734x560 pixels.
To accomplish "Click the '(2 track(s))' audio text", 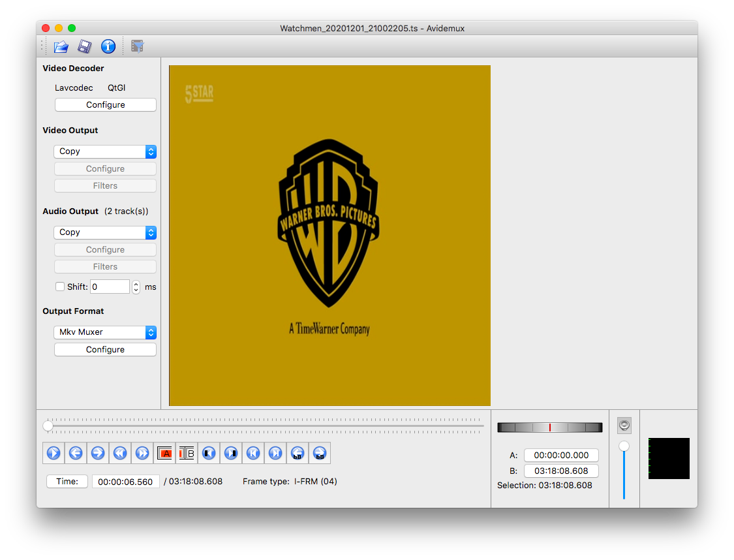I will (127, 211).
